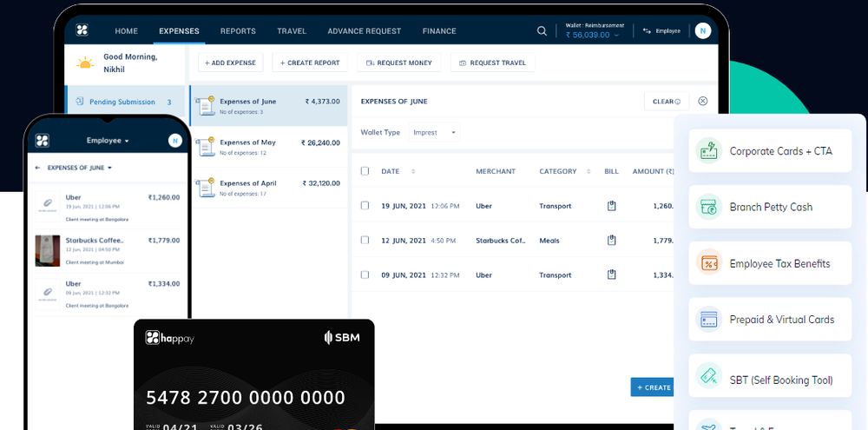This screenshot has width=868, height=430.
Task: Click card number 5478 2700 0000 0000
Action: coord(246,397)
